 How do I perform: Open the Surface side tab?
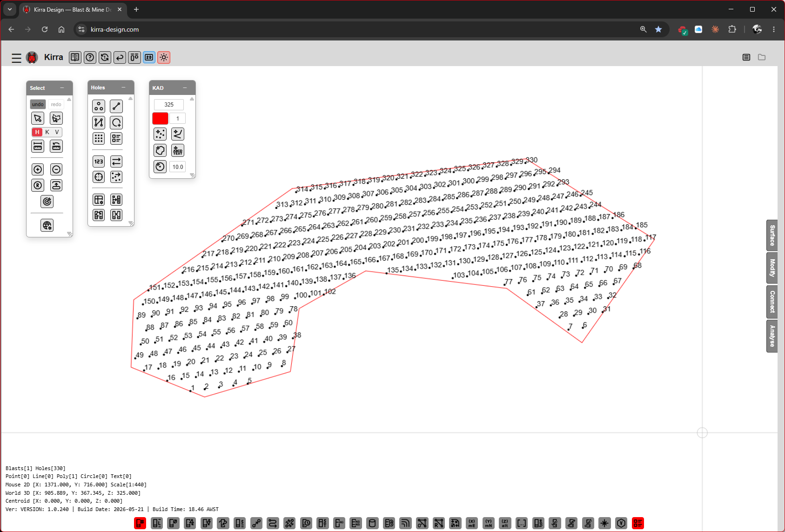(772, 235)
